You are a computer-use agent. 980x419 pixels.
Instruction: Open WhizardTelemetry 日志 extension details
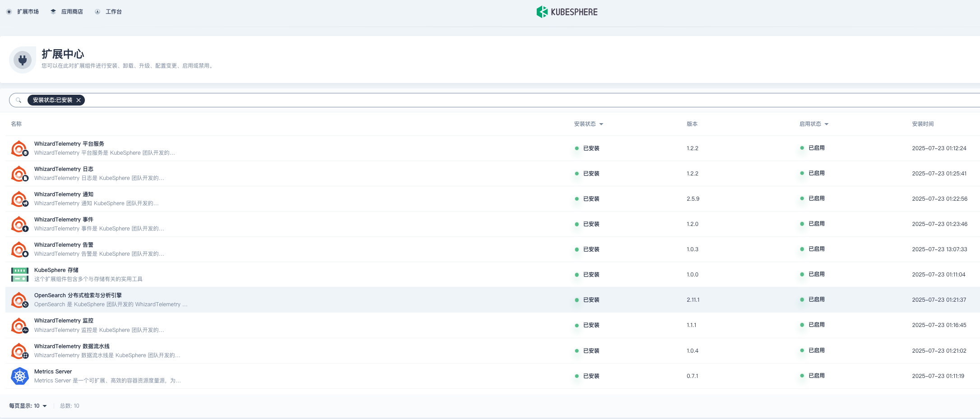[x=64, y=169]
